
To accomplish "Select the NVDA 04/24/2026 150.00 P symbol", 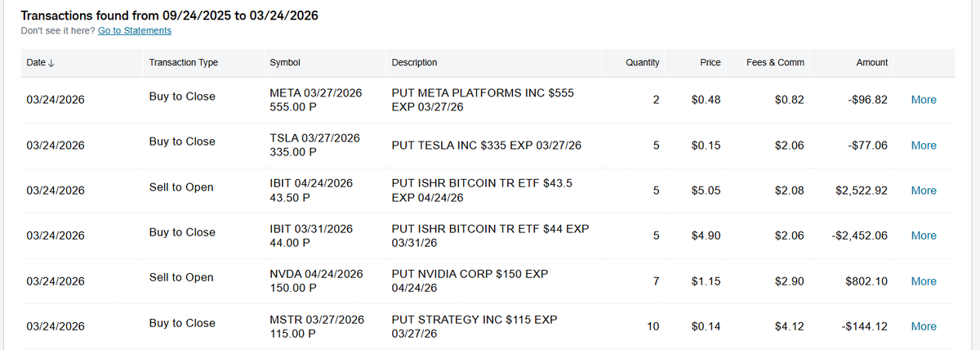I will pos(315,280).
